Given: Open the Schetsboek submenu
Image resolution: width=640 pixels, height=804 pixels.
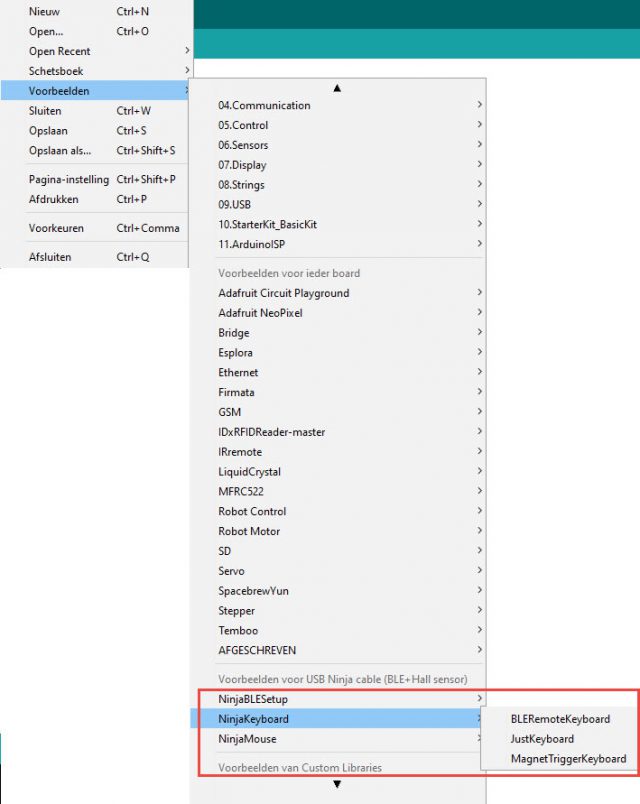Looking at the screenshot, I should click(56, 71).
